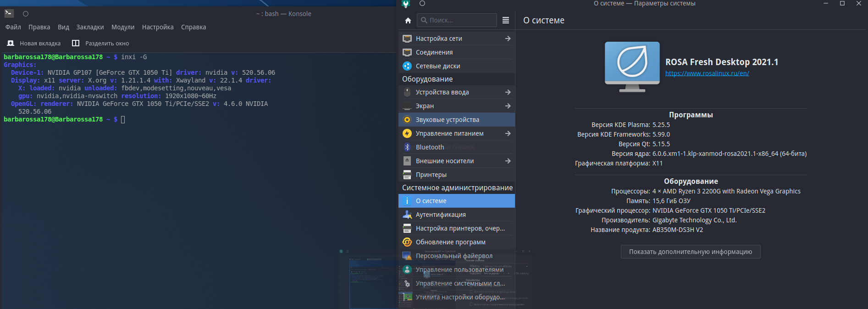Expand Настройка сети arrow
This screenshot has height=309, width=868.
click(x=508, y=39)
